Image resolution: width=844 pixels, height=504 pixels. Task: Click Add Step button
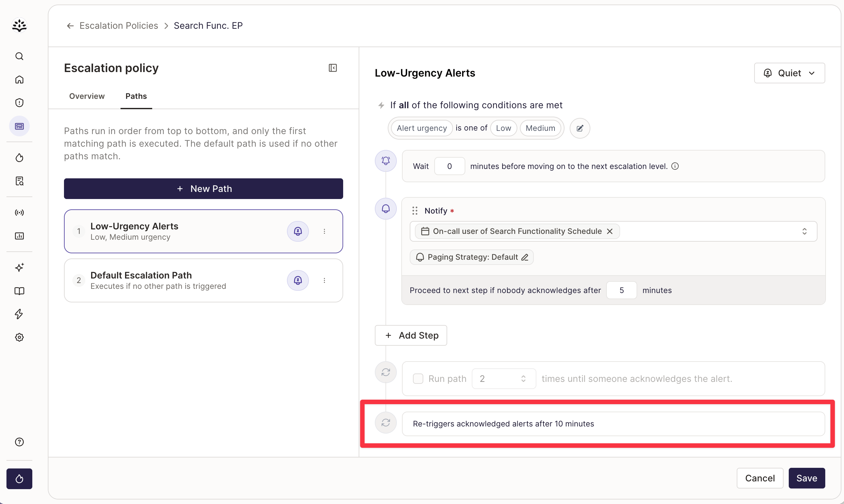pyautogui.click(x=411, y=336)
